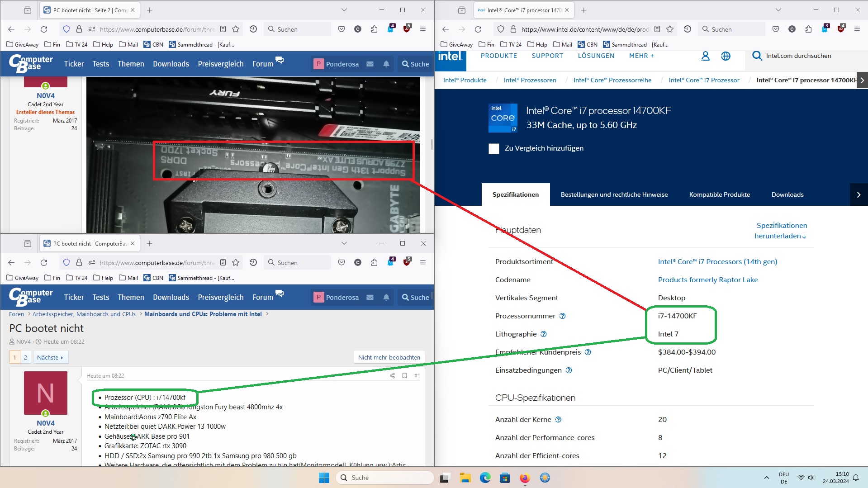
Task: Bookmark the Intel page with star icon
Action: [x=670, y=29]
